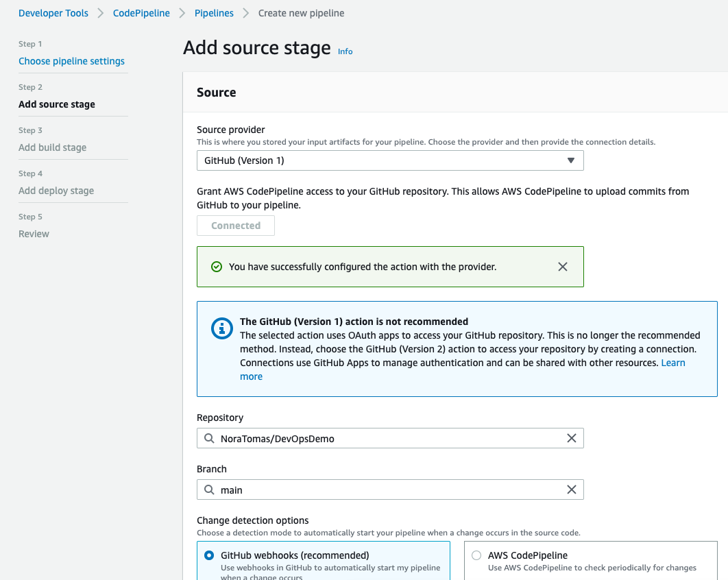Select GitHub webhooks (recommended) radio option

(x=209, y=555)
